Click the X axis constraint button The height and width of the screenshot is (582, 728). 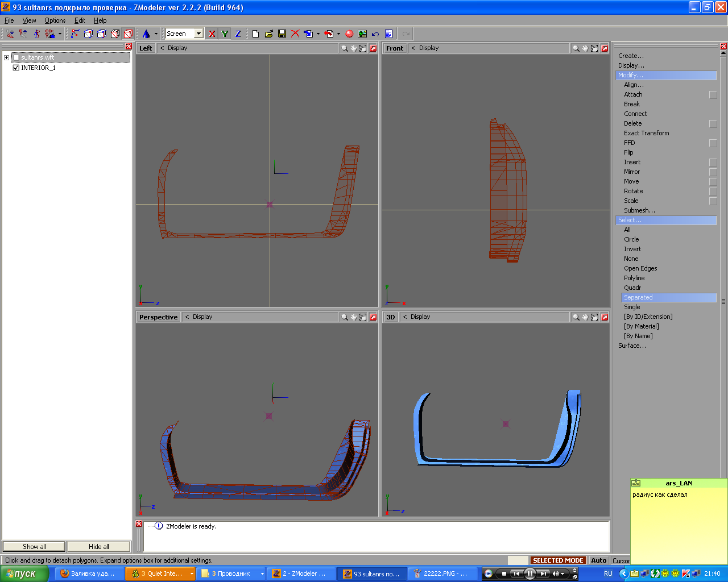[x=212, y=34]
